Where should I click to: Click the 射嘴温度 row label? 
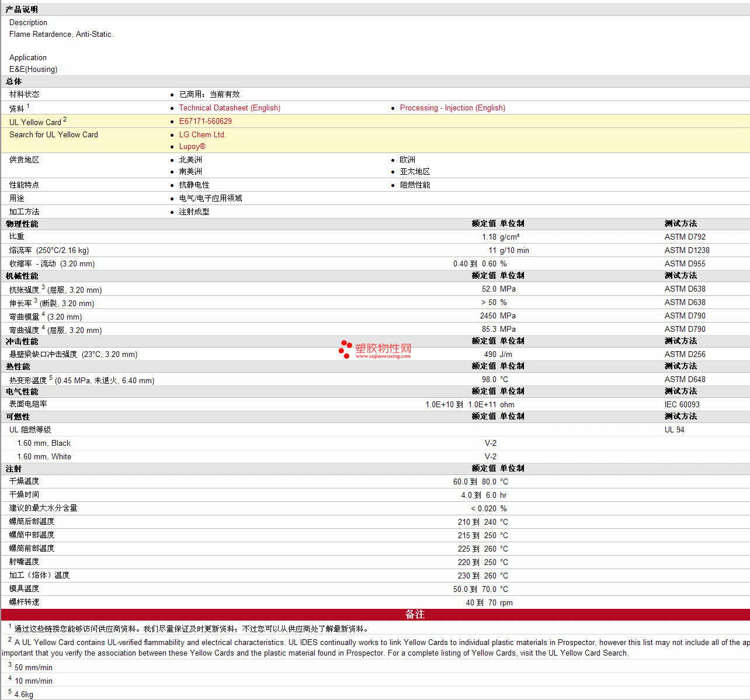click(24, 562)
